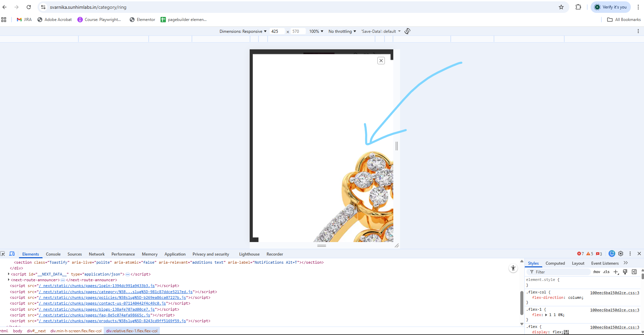644x335 pixels.
Task: Bookmark this page with the star
Action: (561, 7)
